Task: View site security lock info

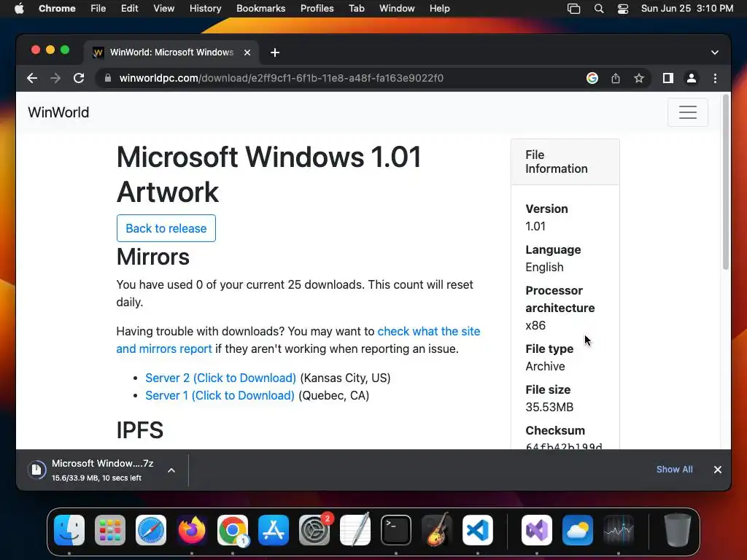Action: (108, 78)
